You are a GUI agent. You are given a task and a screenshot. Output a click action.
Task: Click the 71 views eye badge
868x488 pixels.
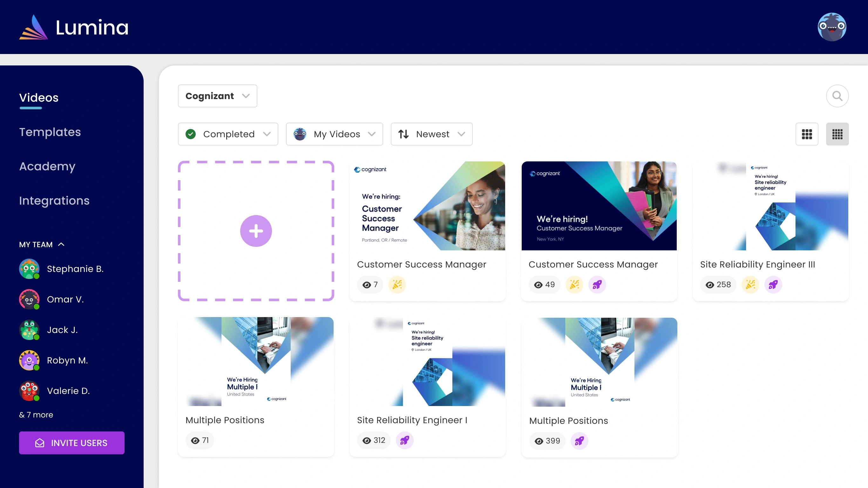[200, 440]
